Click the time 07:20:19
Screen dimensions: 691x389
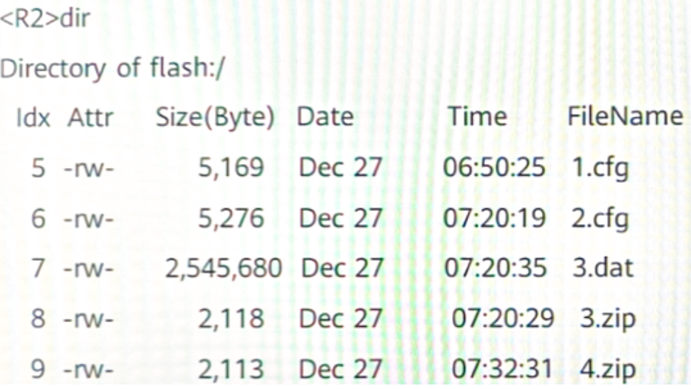[494, 219]
